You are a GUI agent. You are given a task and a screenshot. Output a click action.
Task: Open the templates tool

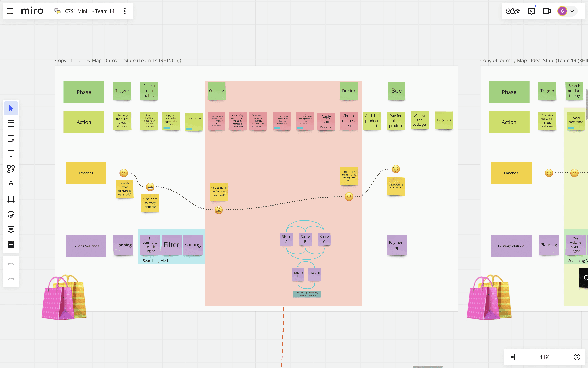pyautogui.click(x=11, y=123)
